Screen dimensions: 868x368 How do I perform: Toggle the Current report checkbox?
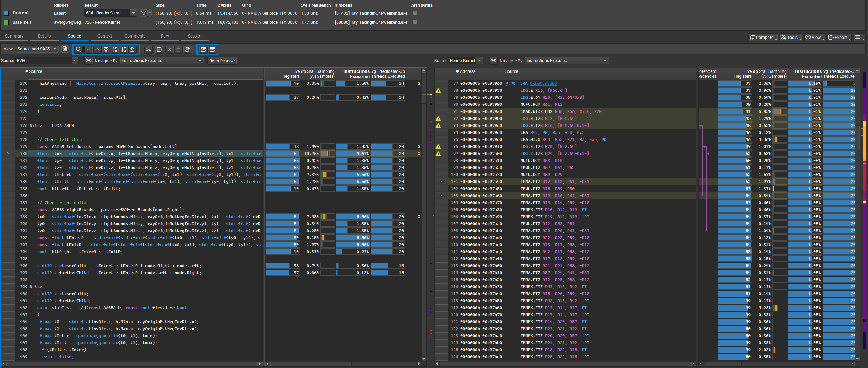(6, 13)
